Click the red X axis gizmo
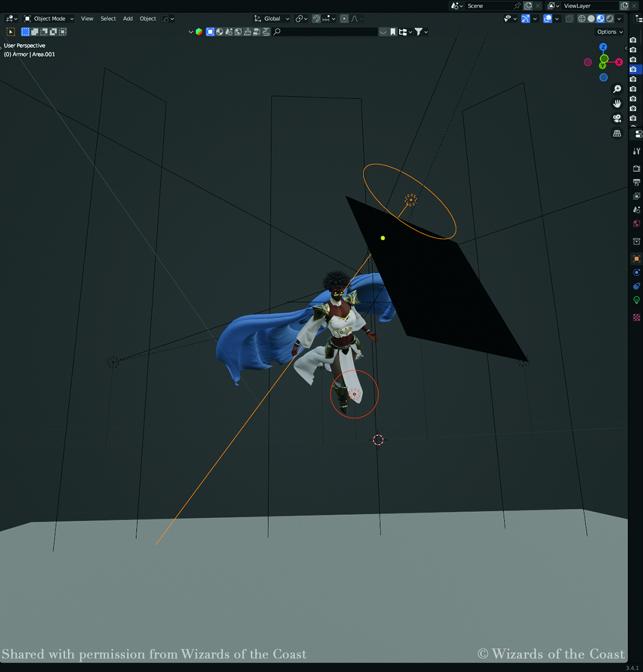The height and width of the screenshot is (672, 643). pyautogui.click(x=619, y=62)
